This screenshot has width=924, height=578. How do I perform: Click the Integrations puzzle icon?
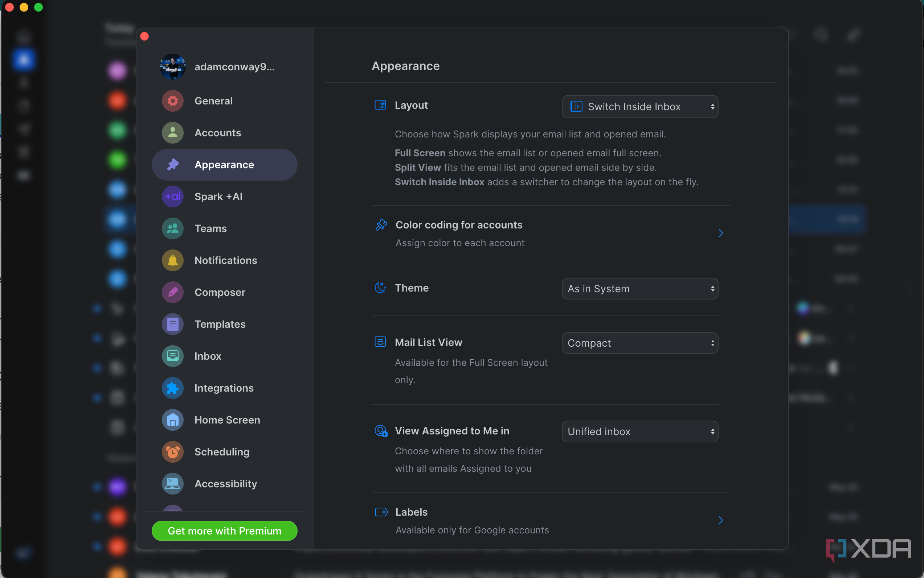coord(172,388)
